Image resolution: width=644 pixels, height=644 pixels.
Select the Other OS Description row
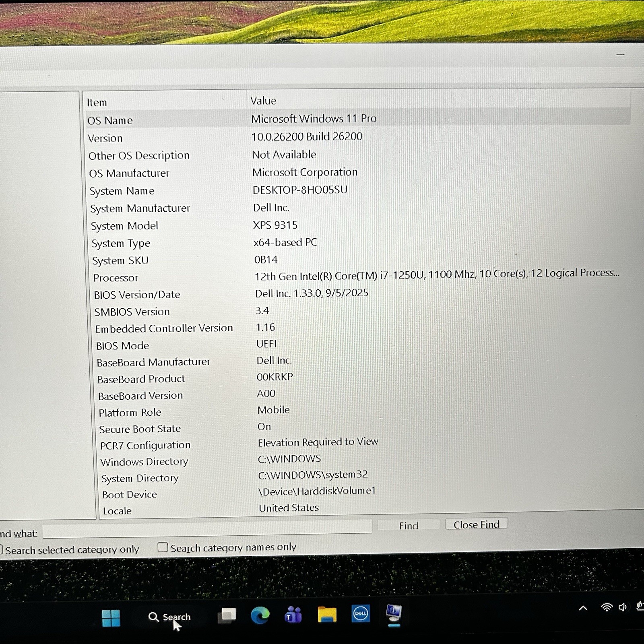pyautogui.click(x=358, y=155)
